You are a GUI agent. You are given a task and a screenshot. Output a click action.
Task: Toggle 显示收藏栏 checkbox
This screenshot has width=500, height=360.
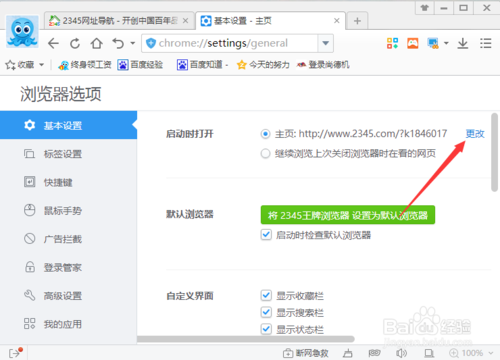tap(266, 295)
